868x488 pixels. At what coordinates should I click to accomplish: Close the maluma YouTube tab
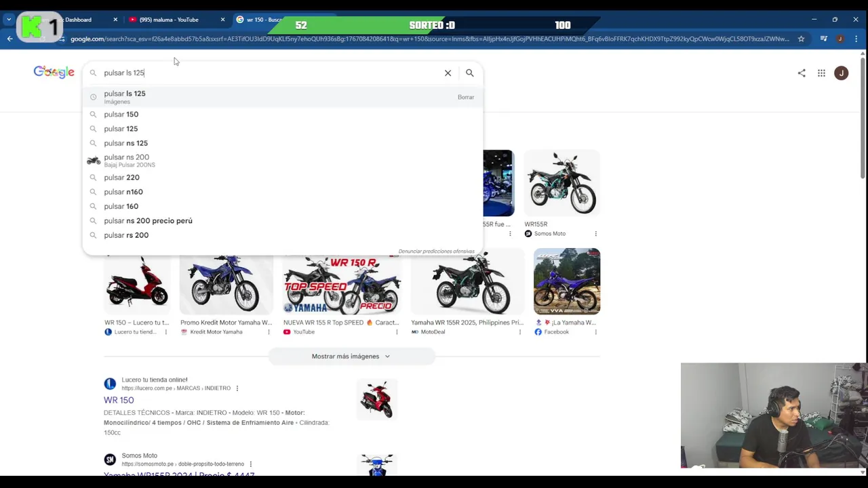[222, 20]
